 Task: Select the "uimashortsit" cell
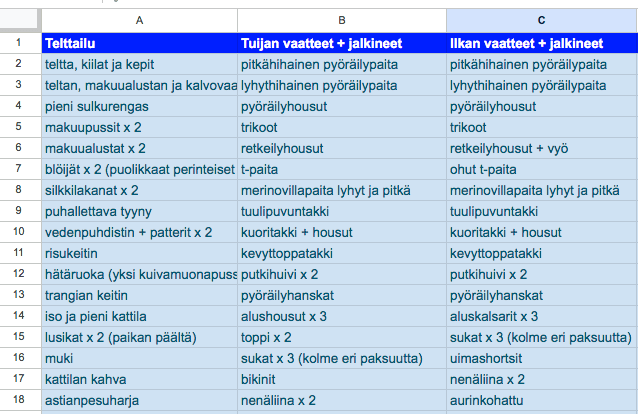542,358
